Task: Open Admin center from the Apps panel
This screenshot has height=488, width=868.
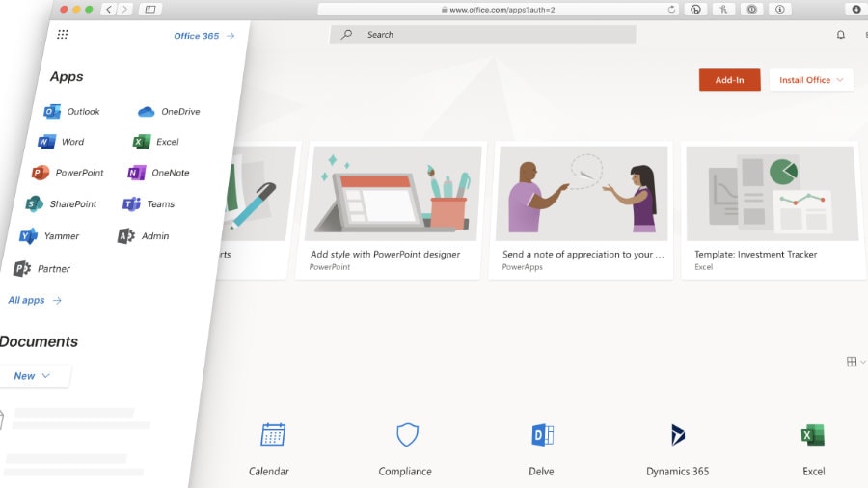Action: [144, 236]
